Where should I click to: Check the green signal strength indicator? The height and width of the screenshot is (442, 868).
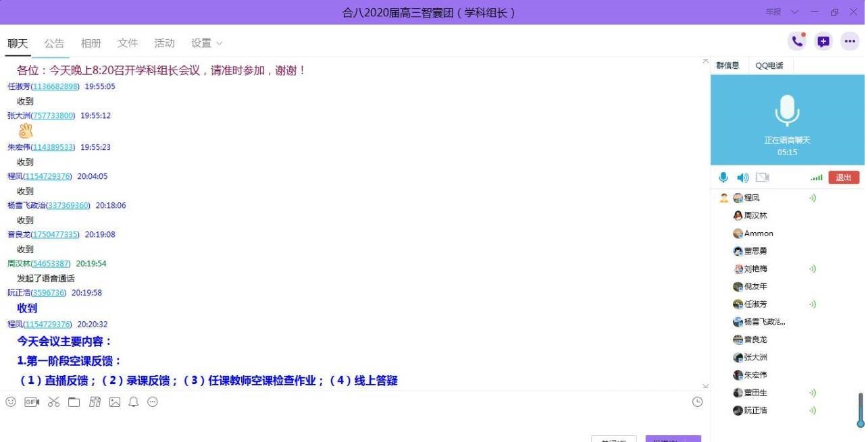point(817,177)
